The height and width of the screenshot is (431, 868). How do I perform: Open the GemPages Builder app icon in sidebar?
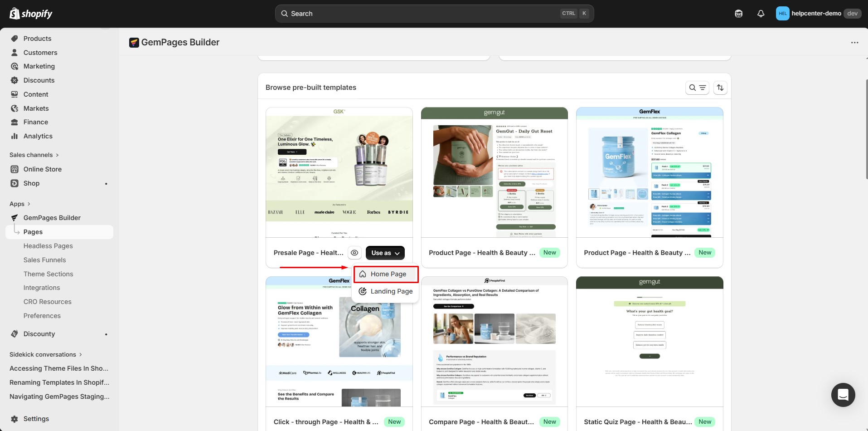coord(14,218)
